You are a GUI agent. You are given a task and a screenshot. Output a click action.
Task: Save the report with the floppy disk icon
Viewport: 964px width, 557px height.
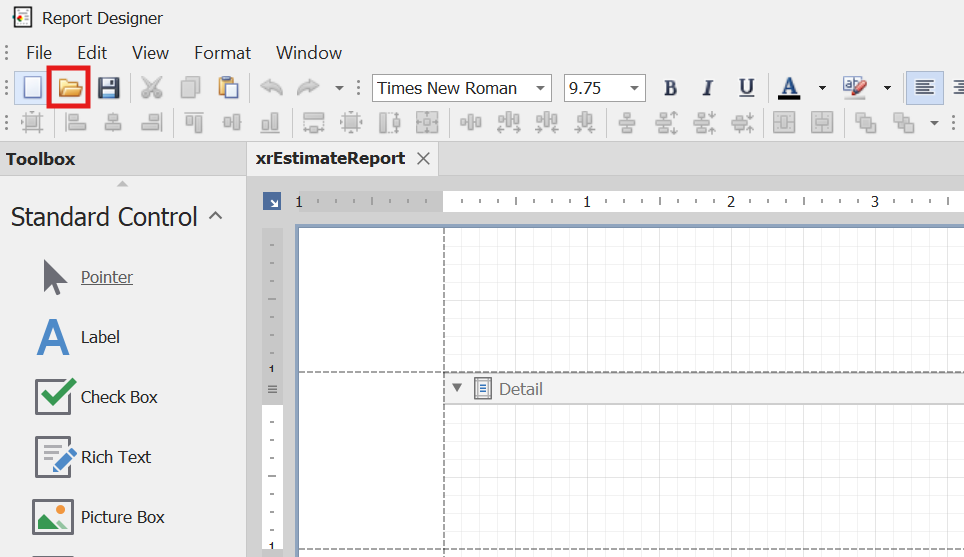tap(109, 88)
